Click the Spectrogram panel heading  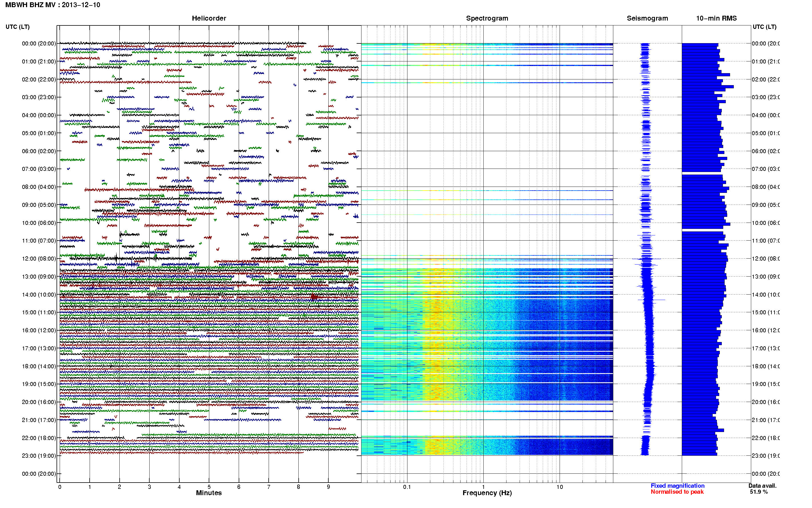click(x=487, y=18)
